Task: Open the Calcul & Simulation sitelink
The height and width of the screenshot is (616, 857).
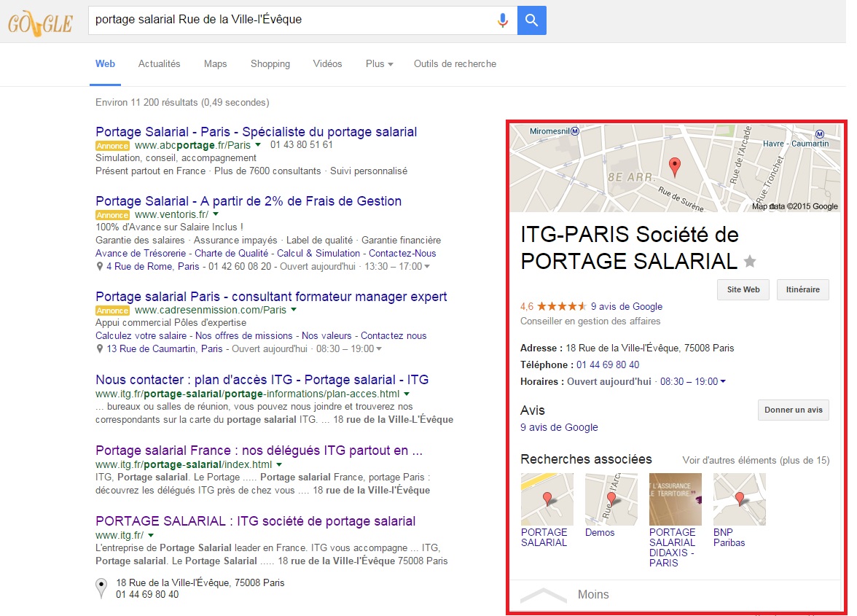Action: click(x=318, y=254)
